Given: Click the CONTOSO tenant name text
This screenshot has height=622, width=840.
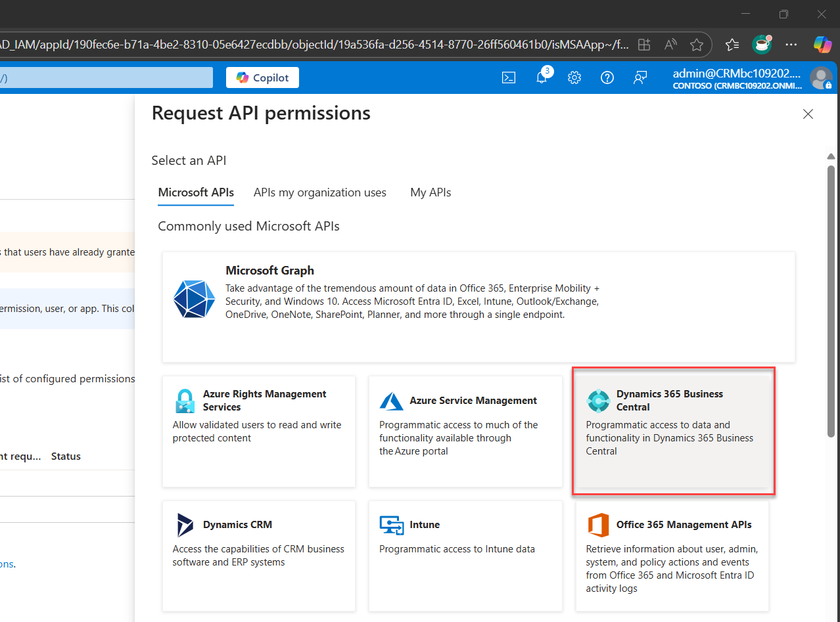Looking at the screenshot, I should (738, 85).
